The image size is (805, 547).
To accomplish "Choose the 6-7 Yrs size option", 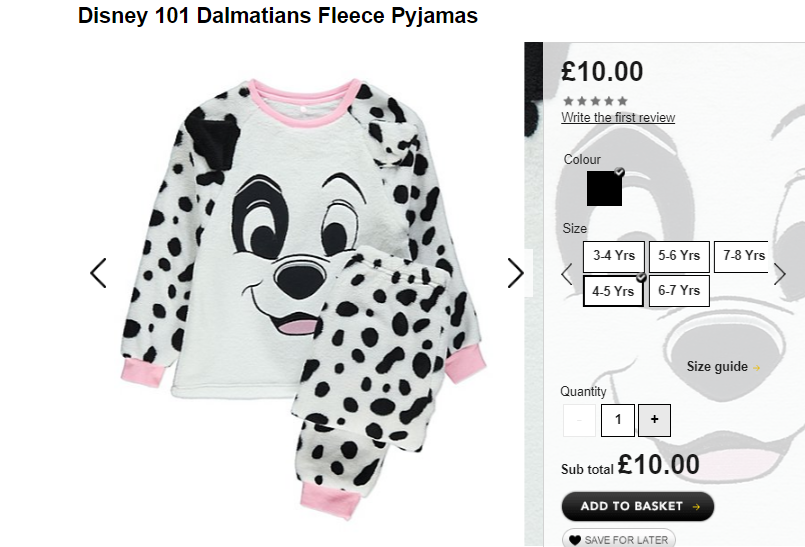I will pyautogui.click(x=679, y=291).
